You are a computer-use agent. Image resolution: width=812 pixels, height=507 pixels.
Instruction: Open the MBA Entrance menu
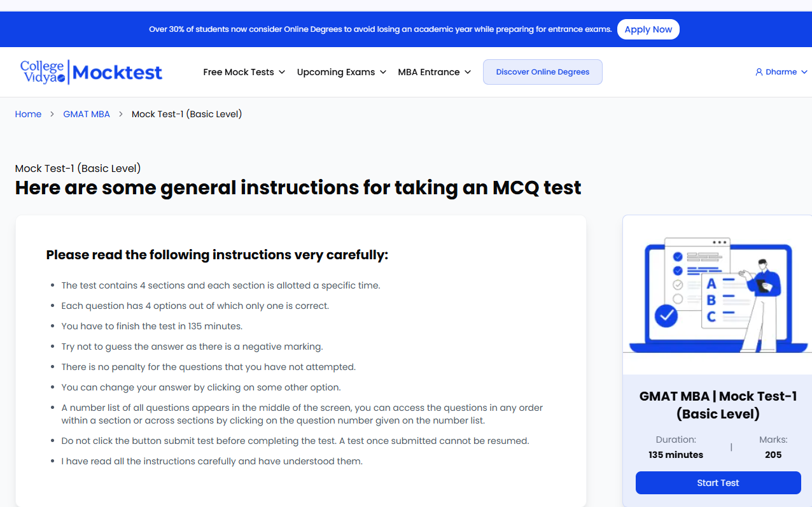click(435, 72)
